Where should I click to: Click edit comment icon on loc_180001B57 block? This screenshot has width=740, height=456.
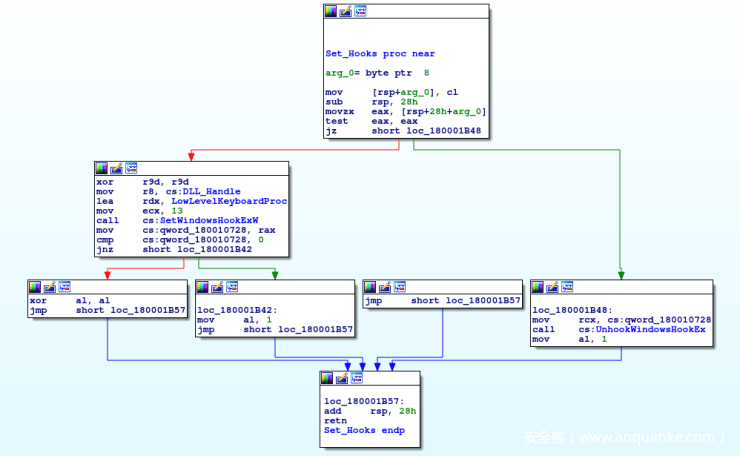[x=343, y=378]
